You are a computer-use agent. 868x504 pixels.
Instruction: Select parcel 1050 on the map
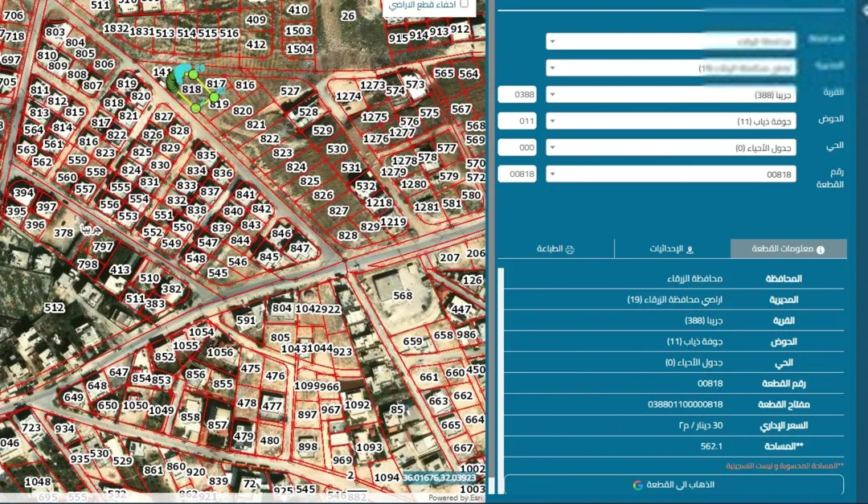pyautogui.click(x=135, y=405)
